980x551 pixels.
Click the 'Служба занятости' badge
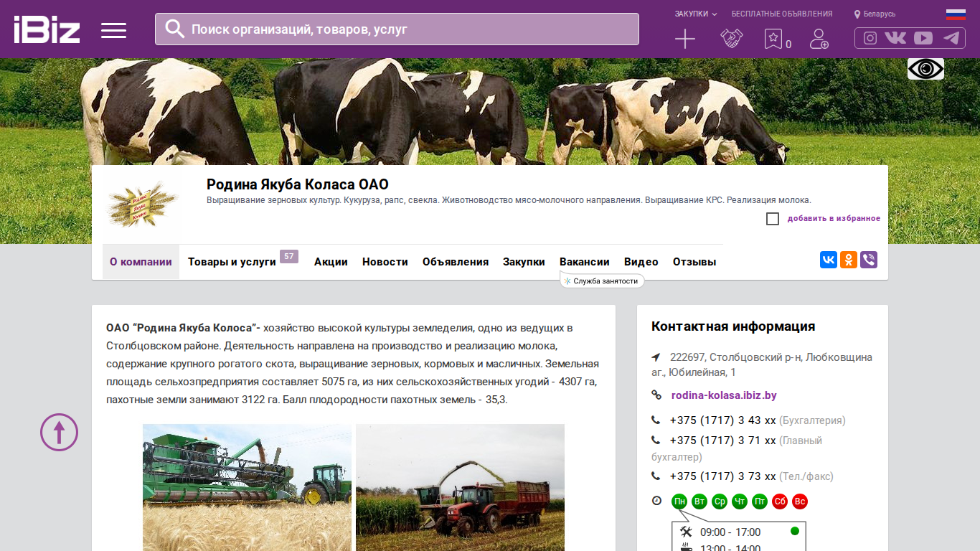(x=602, y=281)
